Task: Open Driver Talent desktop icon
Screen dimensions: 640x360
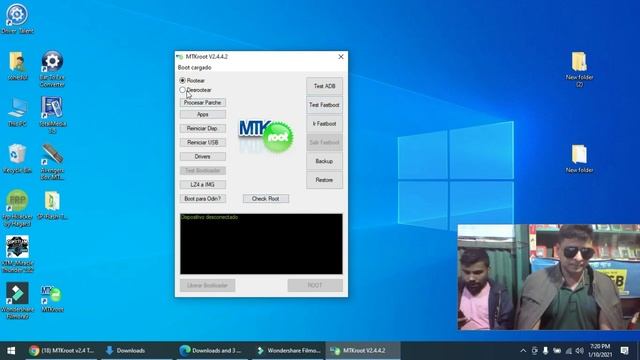Action: 17,19
